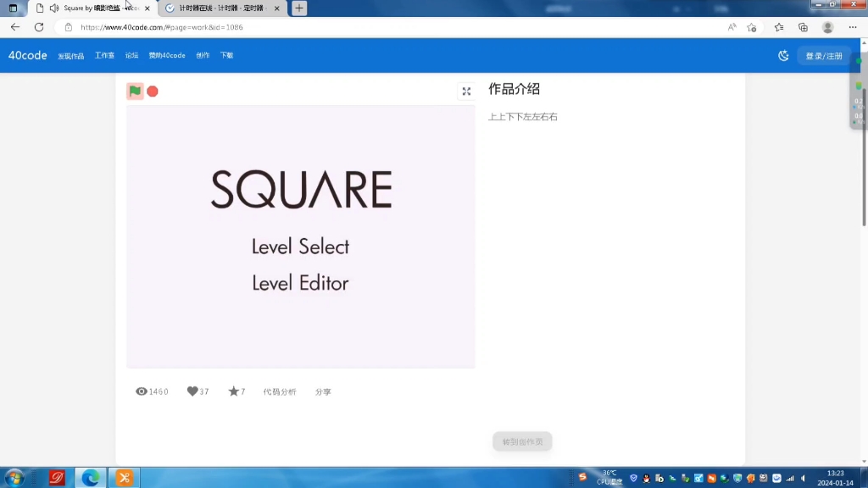Click the network signal tray icon
This screenshot has height=488, width=868.
click(790, 478)
